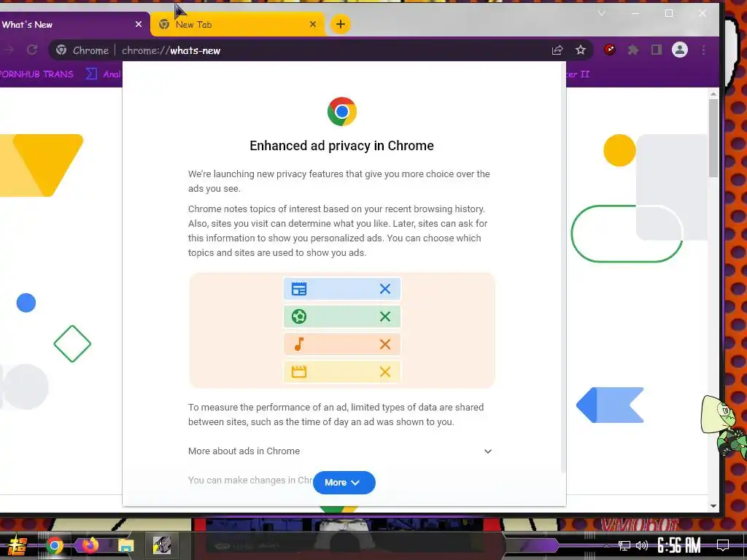Remove the blue news topic

coord(385,289)
